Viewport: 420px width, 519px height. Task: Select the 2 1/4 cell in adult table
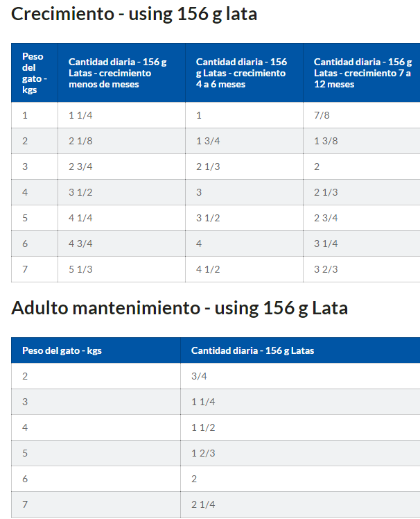[203, 504]
